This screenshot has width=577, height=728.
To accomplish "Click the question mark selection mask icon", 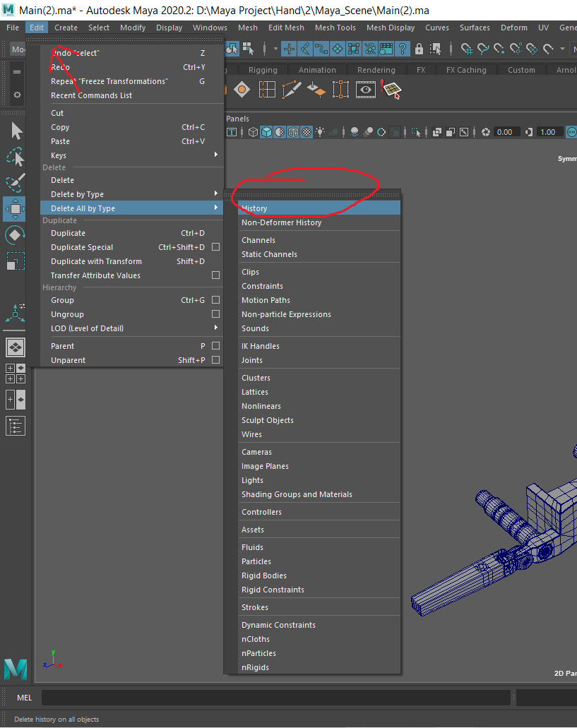I will click(403, 49).
